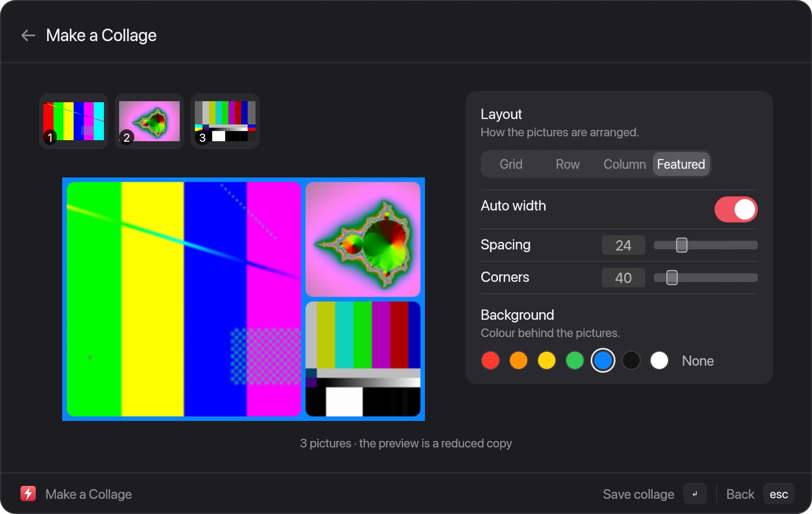Choose the yellow background swatch
The width and height of the screenshot is (812, 514).
pyautogui.click(x=547, y=360)
